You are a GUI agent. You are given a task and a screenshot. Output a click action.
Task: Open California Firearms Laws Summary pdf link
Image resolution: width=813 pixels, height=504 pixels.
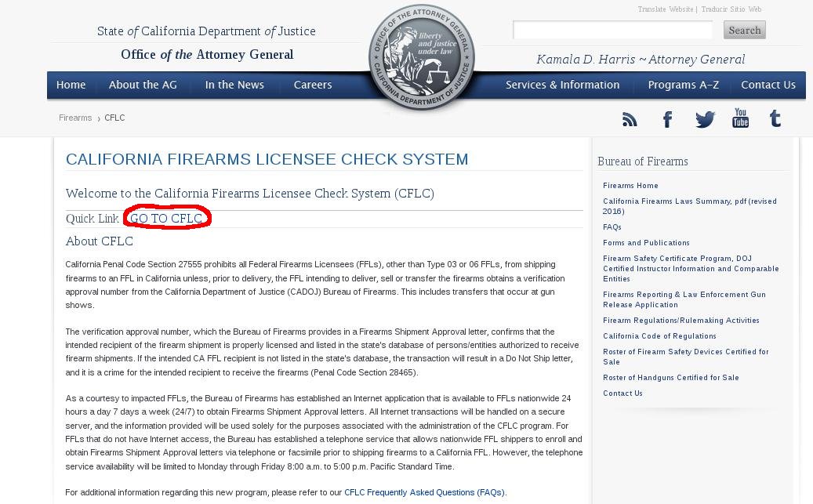click(x=690, y=206)
